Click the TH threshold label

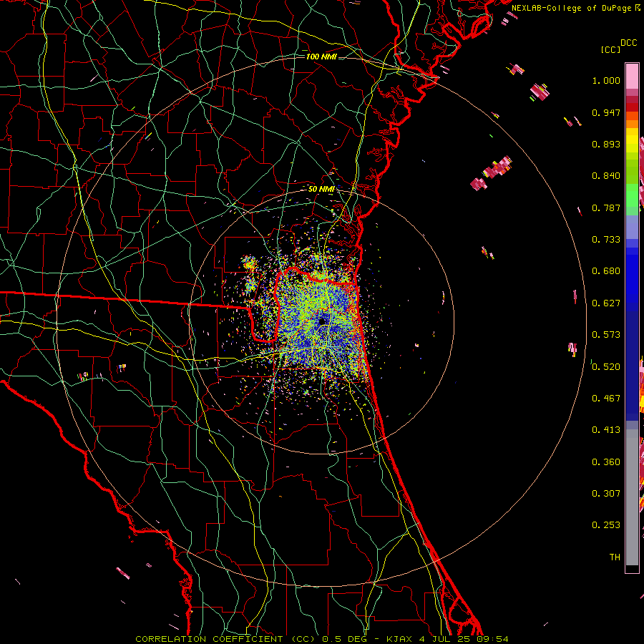(x=615, y=557)
